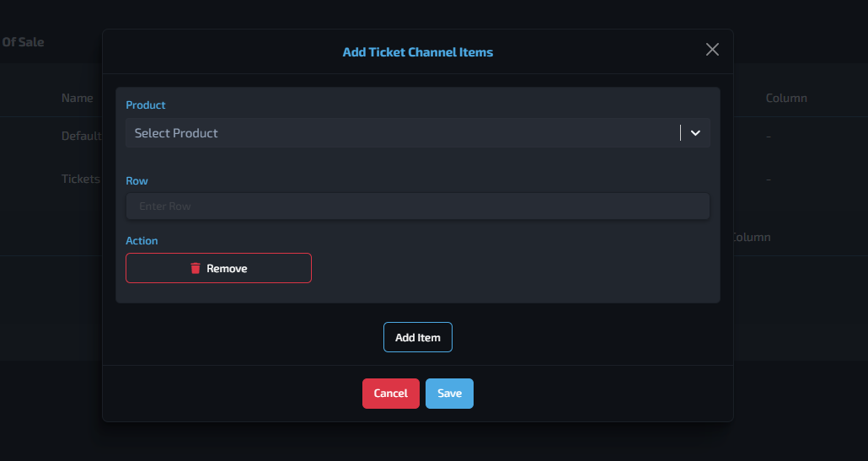Close the Add Ticket Channel Items dialog
This screenshot has width=868, height=461.
(712, 49)
